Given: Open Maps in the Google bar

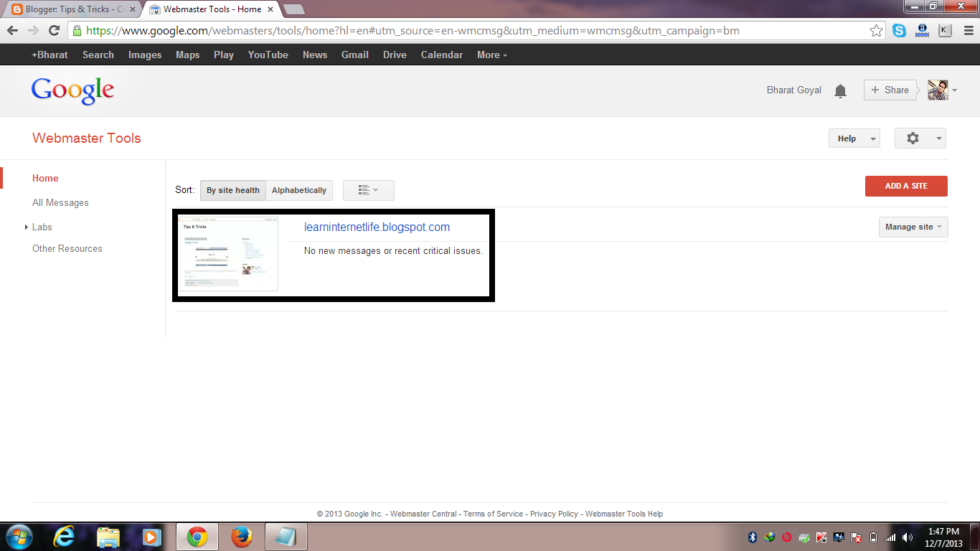Looking at the screenshot, I should coord(188,55).
